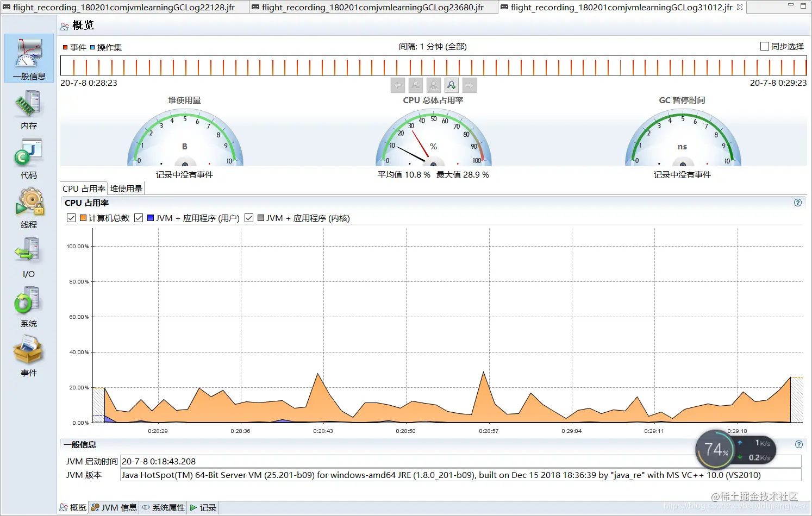Click the GC 暂停时间 gauge dial
812x516 pixels.
tap(683, 139)
